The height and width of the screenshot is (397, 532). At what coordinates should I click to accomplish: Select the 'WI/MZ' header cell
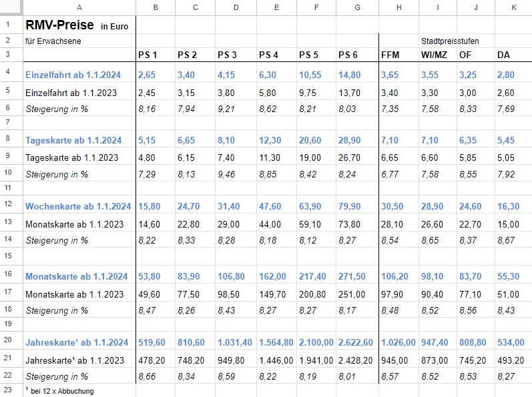click(x=438, y=55)
